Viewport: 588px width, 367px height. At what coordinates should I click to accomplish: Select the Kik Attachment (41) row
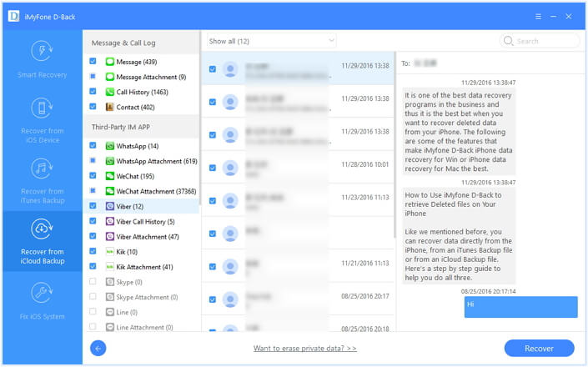(141, 267)
